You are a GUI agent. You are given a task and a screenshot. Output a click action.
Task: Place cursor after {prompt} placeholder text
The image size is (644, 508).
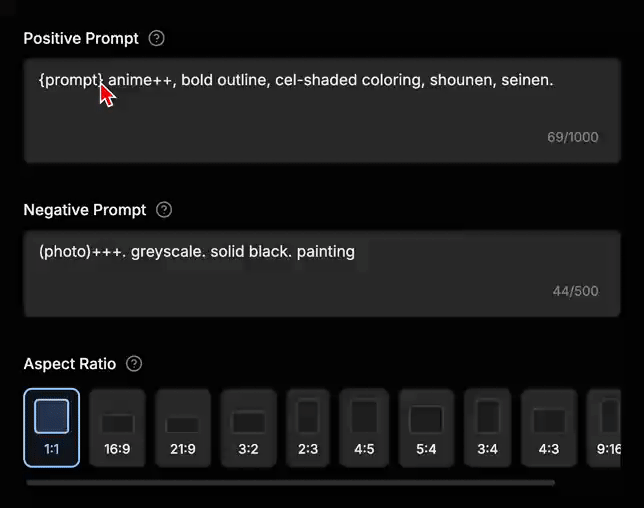point(104,80)
